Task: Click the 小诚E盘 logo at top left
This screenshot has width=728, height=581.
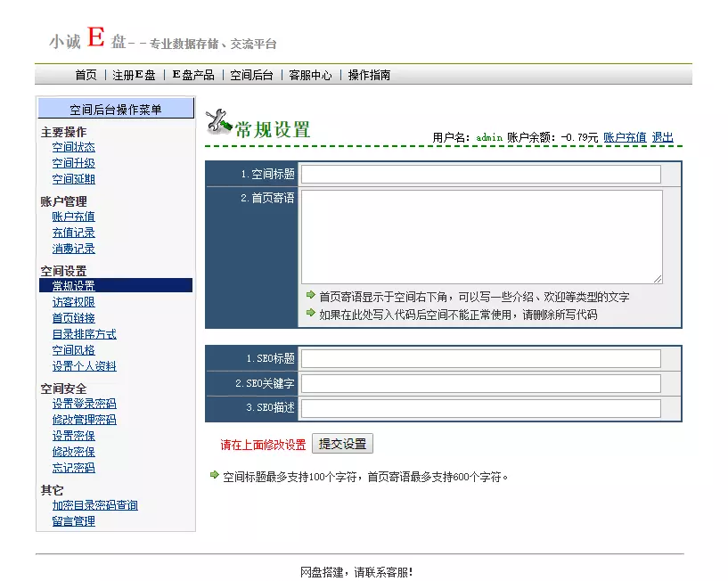Action: coord(86,38)
